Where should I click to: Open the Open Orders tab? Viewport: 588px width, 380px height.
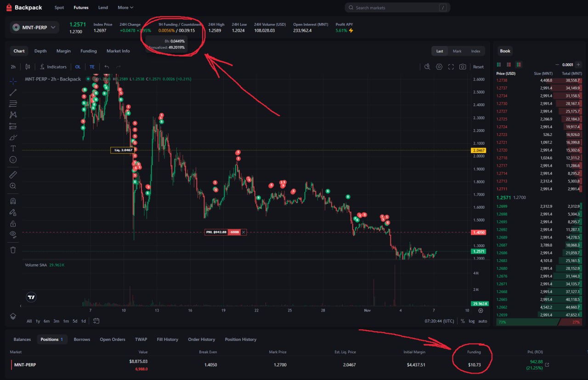(x=113, y=340)
